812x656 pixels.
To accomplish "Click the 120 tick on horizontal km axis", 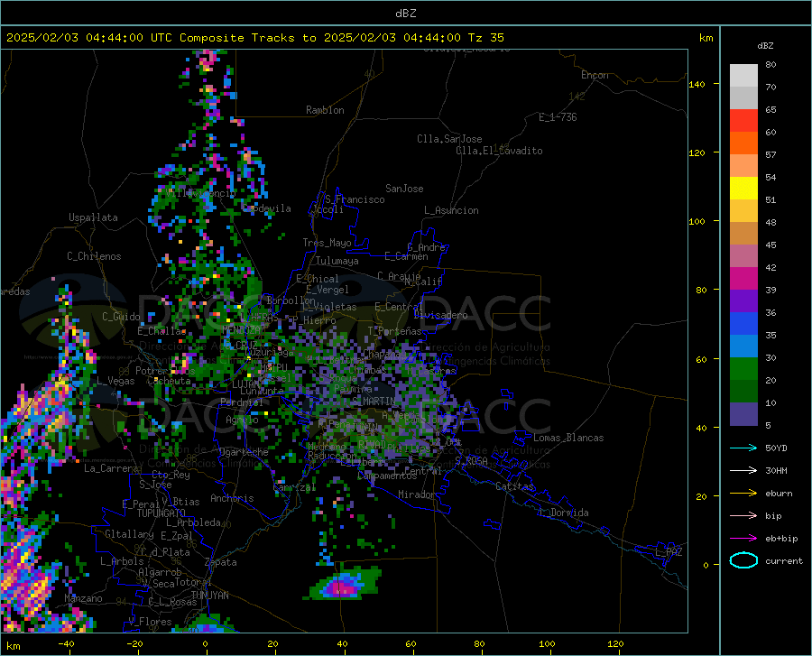I will (615, 643).
